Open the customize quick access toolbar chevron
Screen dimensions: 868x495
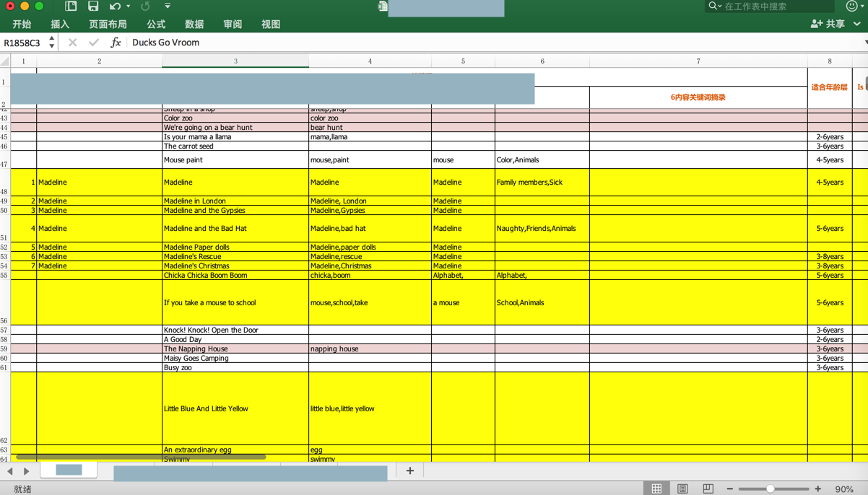166,6
